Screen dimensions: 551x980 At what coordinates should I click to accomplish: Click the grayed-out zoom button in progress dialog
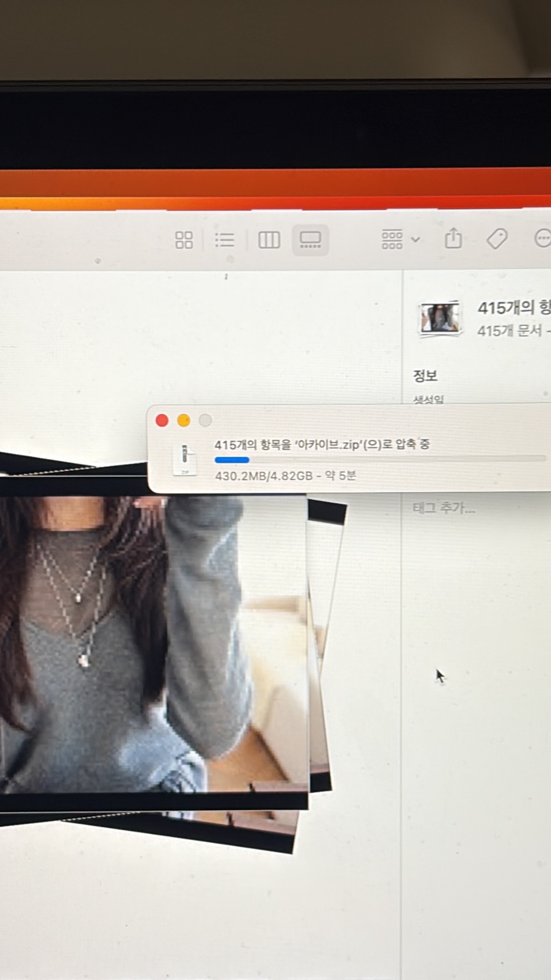[x=205, y=421]
